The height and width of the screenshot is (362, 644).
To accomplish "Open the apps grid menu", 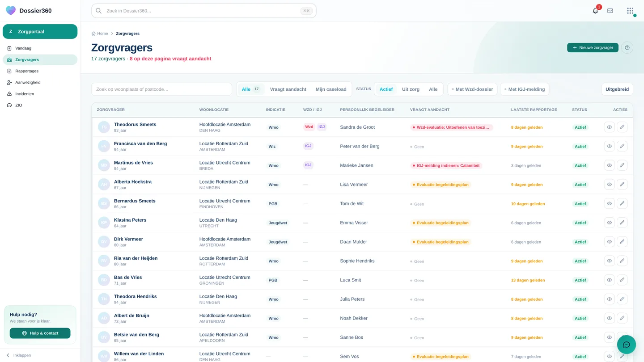I will 630,11.
